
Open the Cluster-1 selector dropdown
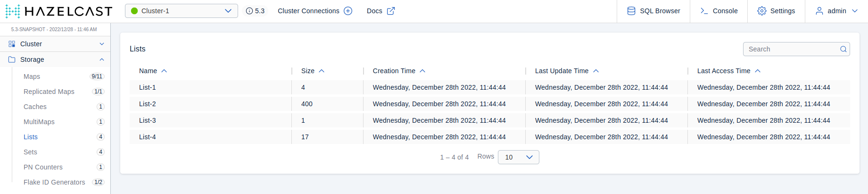(x=182, y=11)
